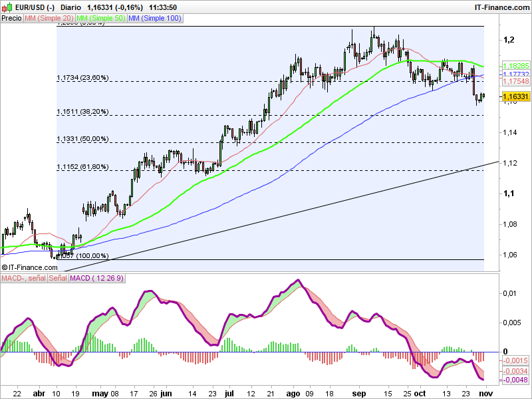Click the quote 1,16331 (-0,16%) in header
532x399 pixels.
115,7
